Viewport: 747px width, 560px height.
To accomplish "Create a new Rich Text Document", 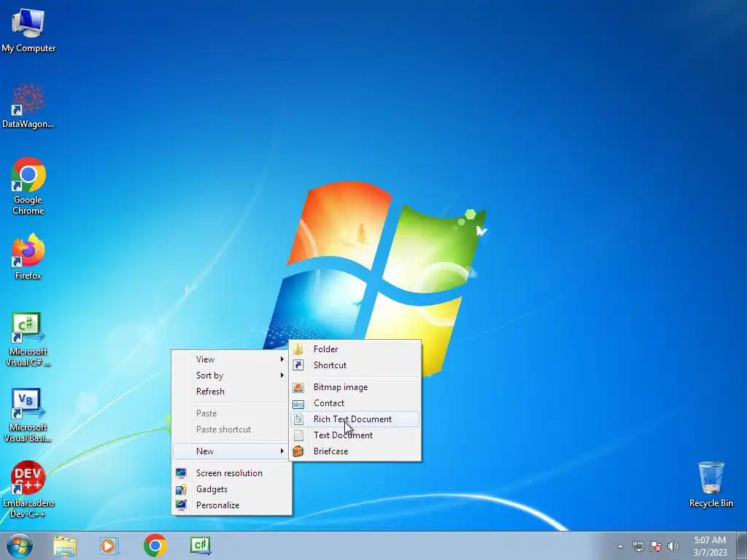I will 355,419.
